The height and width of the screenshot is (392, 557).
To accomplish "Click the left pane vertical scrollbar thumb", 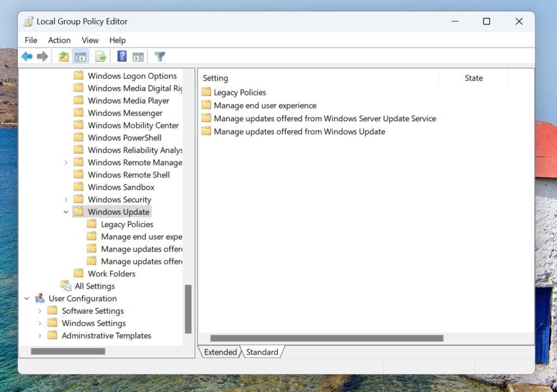I will point(188,309).
